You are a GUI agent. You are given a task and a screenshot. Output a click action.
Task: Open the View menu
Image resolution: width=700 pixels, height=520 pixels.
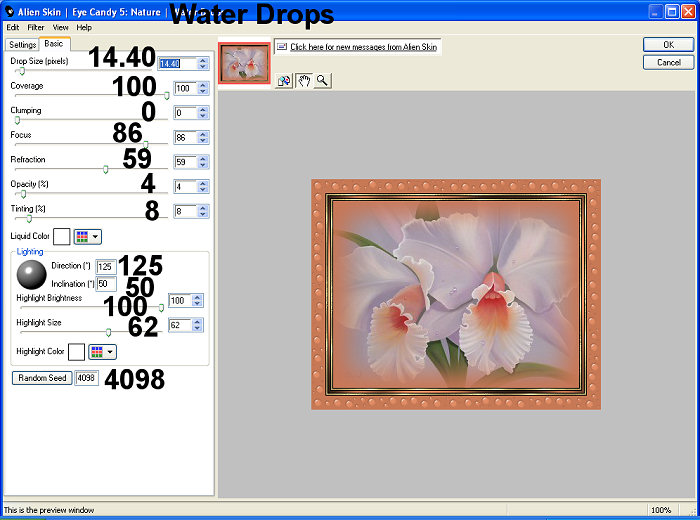60,27
